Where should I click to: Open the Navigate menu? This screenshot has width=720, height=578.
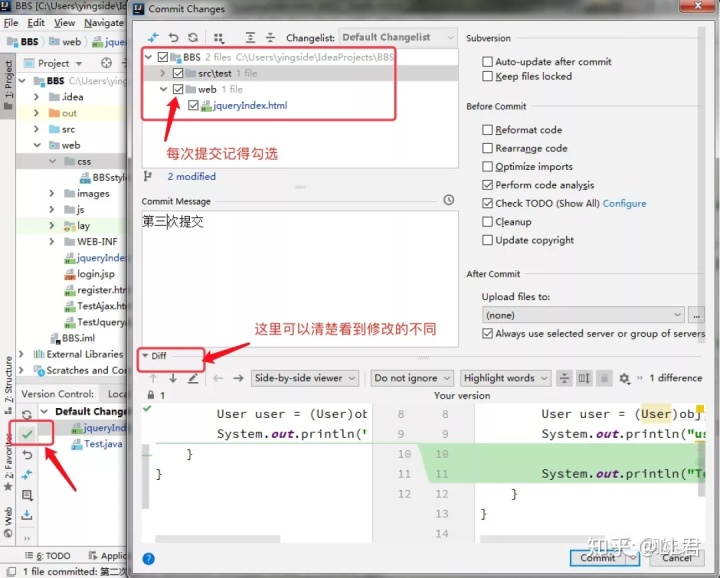pos(104,23)
